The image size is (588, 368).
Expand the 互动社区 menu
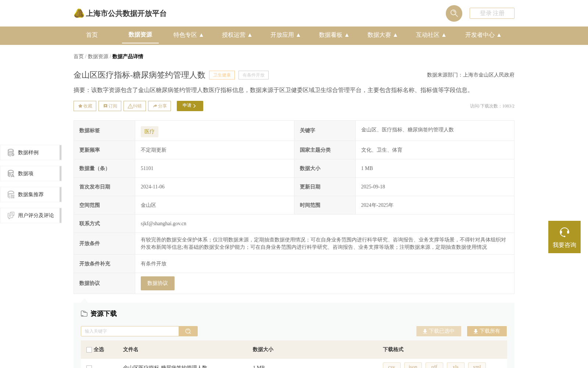coord(431,35)
